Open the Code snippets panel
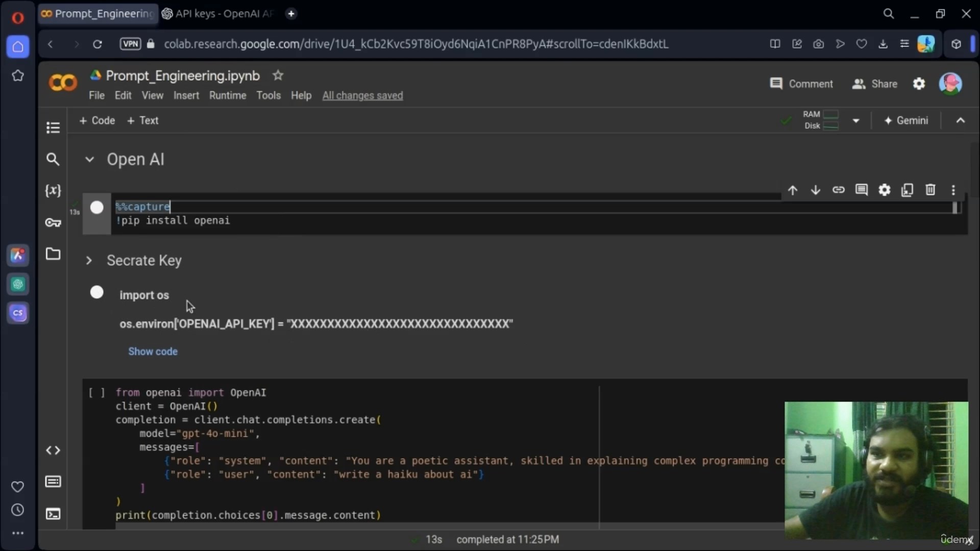 tap(53, 450)
